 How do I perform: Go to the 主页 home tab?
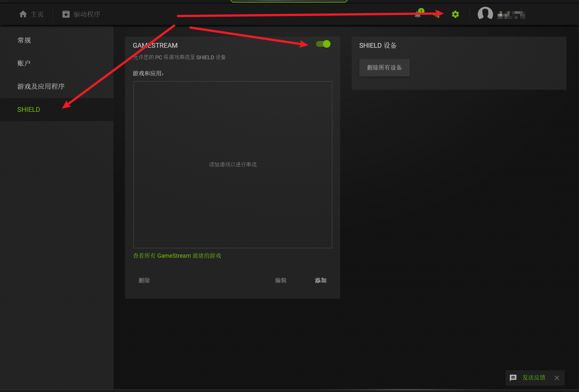pyautogui.click(x=31, y=14)
